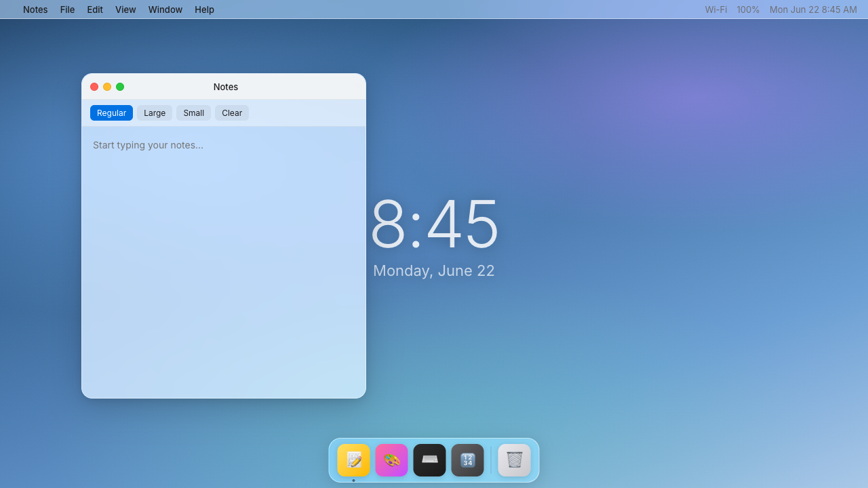The image size is (868, 488).
Task: Click into the notes text area
Action: tap(224, 262)
